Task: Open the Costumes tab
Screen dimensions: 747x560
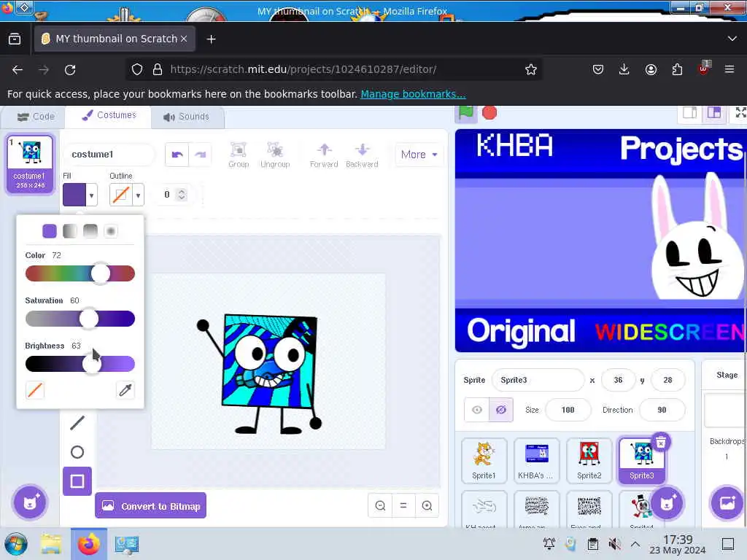Action: tap(109, 116)
